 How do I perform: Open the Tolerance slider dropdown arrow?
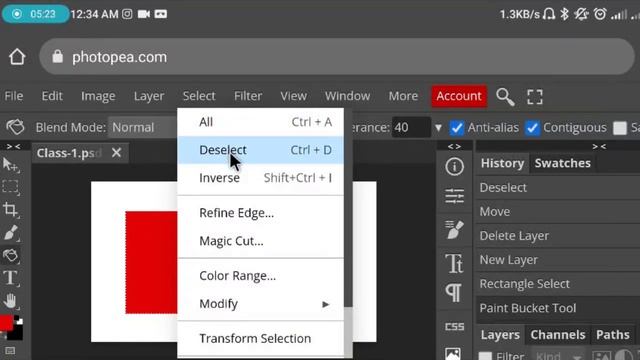[x=438, y=128]
